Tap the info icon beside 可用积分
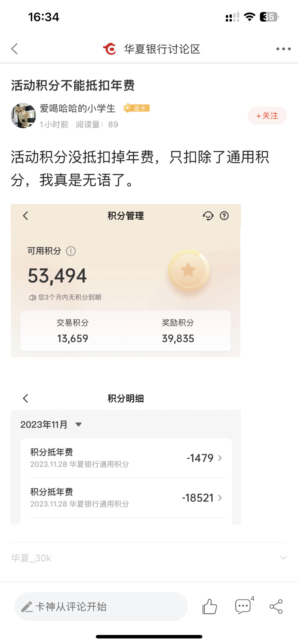Screen dimensions: 298x644 pyautogui.click(x=71, y=251)
